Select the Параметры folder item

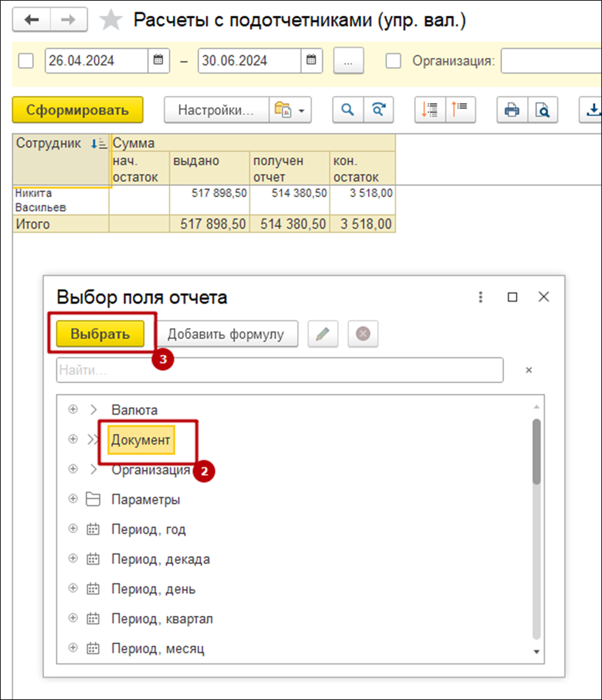click(x=145, y=500)
